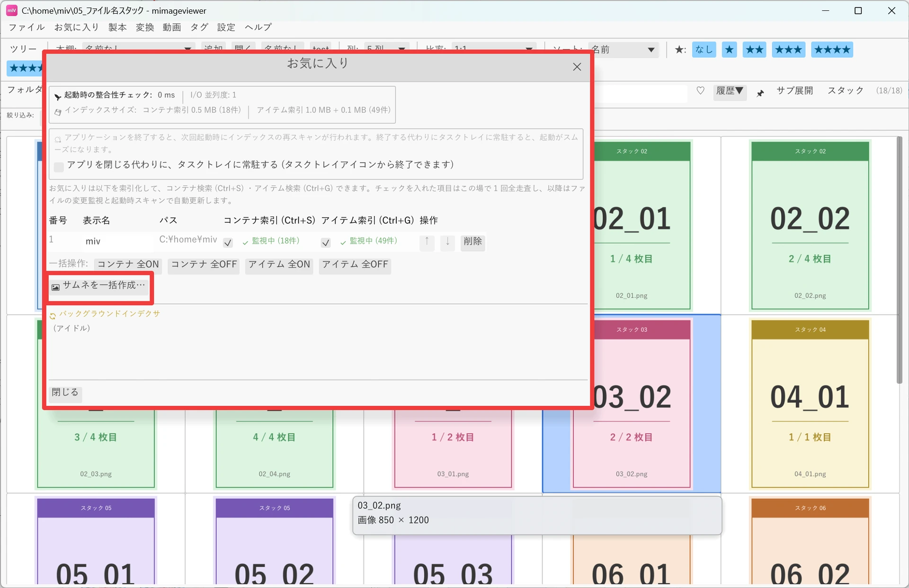The height and width of the screenshot is (588, 909).
Task: Open the 変換 menu
Action: click(145, 27)
